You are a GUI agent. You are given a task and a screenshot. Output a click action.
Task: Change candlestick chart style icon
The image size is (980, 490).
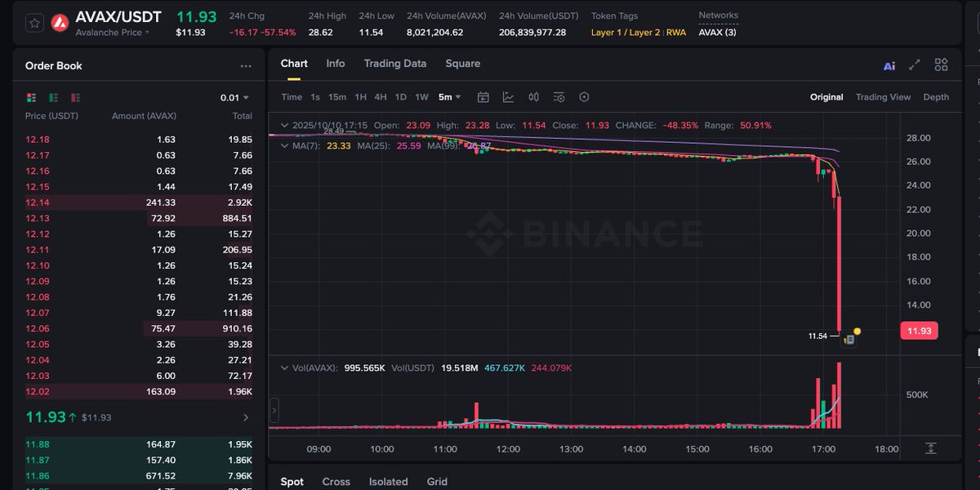[x=533, y=97]
